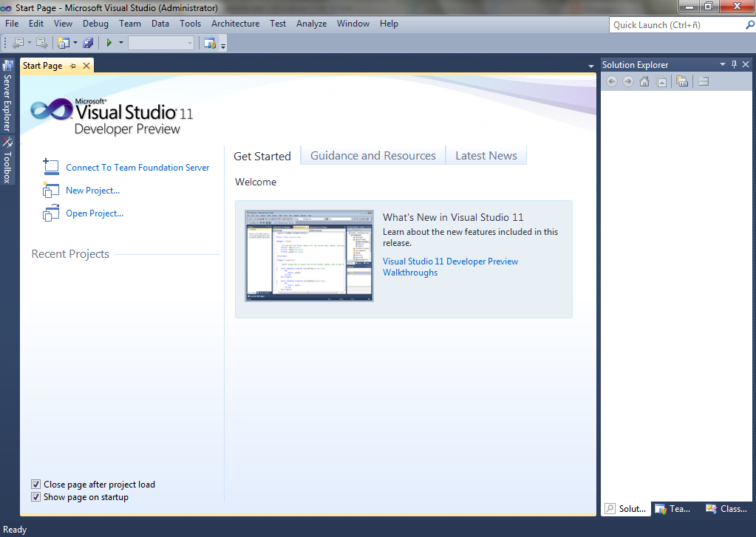The width and height of the screenshot is (756, 537).
Task: Open the Architecture menu
Action: [x=235, y=24]
